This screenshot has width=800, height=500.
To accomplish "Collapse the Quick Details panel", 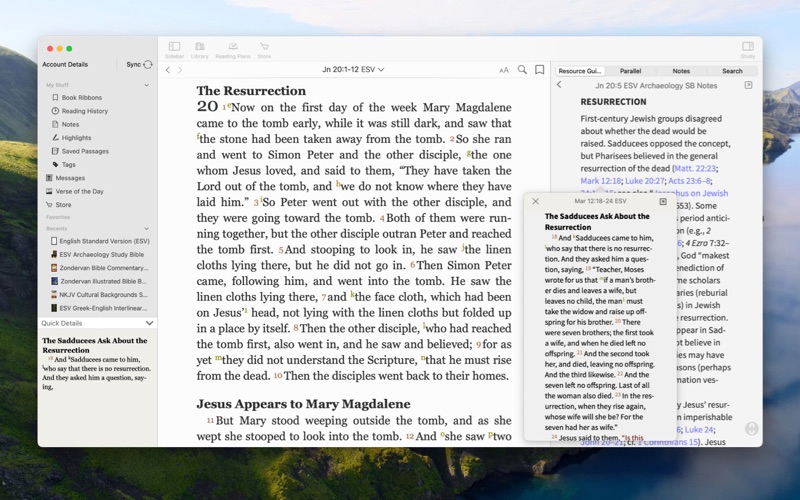I will click(149, 323).
